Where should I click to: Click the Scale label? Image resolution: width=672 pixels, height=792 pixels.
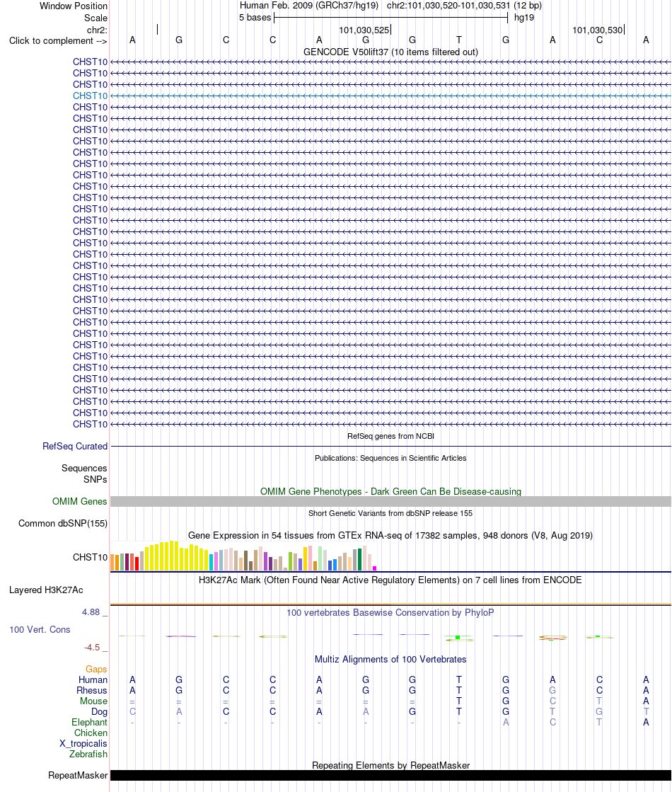[96, 18]
